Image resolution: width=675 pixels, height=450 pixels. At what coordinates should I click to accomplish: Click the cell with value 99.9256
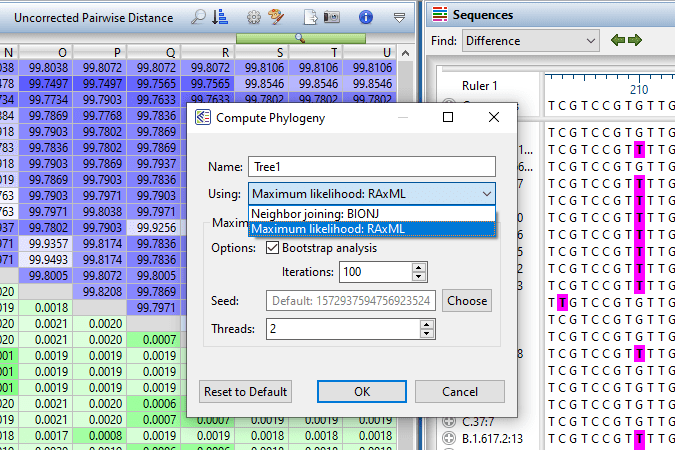tap(154, 227)
